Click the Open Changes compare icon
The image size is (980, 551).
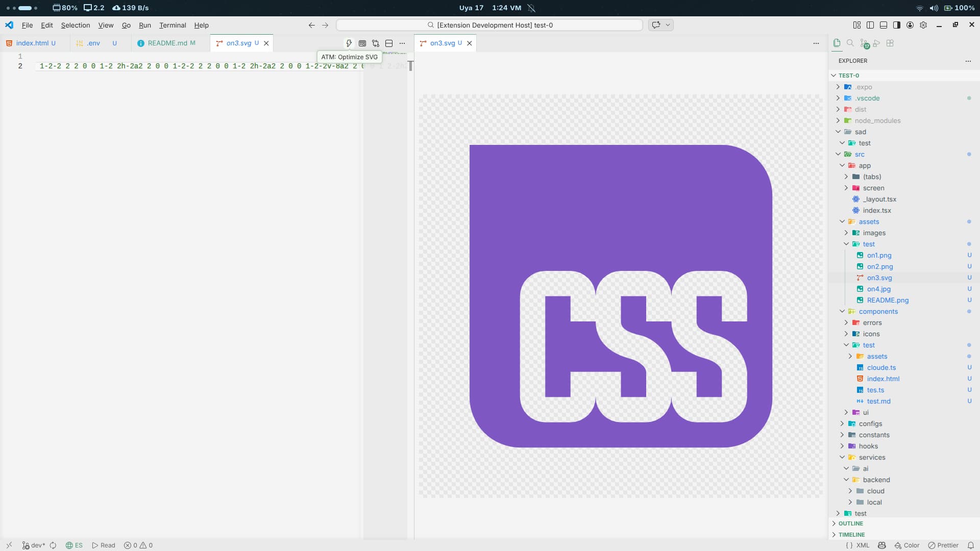pyautogui.click(x=376, y=43)
